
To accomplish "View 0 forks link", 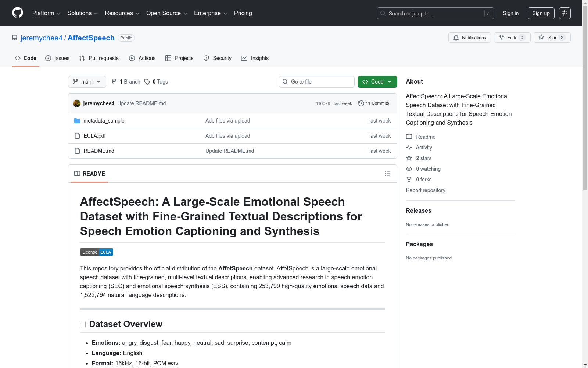I will 419,180.
